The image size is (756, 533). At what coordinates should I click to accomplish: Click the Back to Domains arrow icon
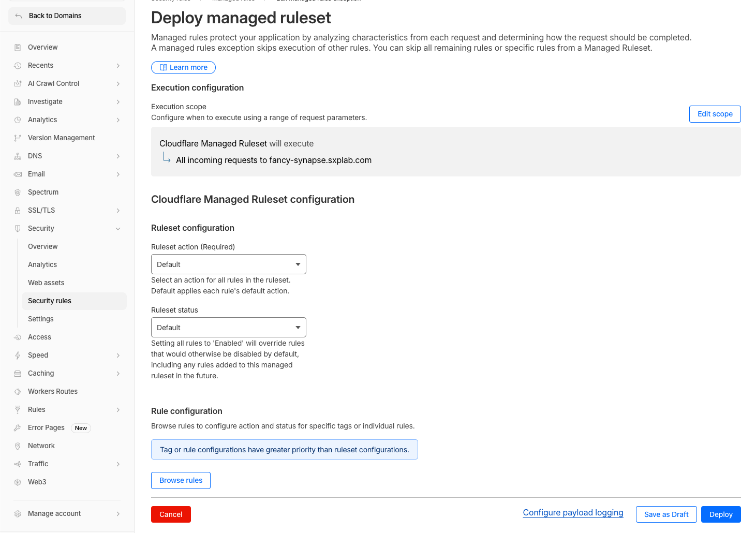tap(19, 16)
